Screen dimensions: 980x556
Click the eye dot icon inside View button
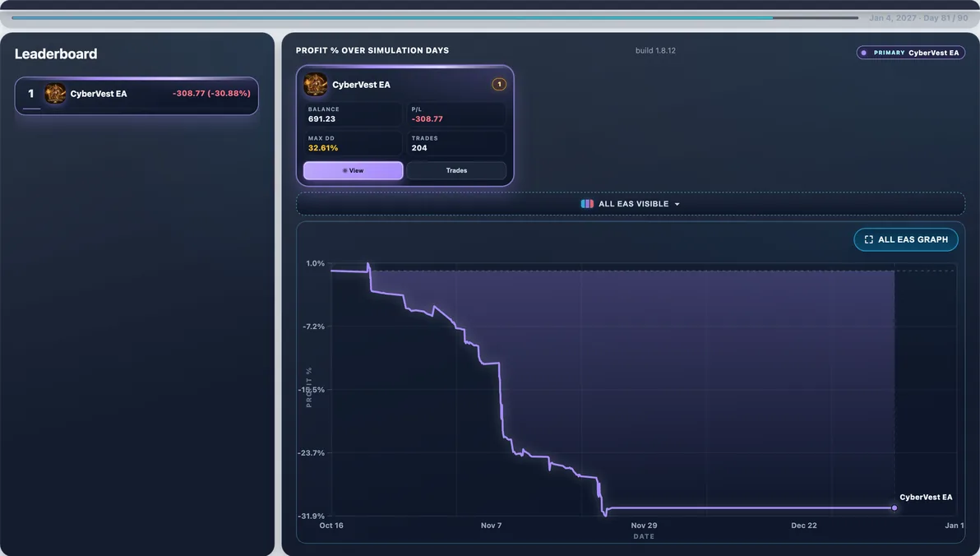tap(345, 171)
